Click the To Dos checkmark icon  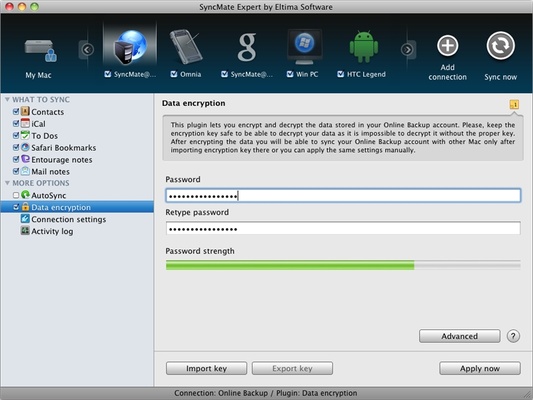pos(25,135)
